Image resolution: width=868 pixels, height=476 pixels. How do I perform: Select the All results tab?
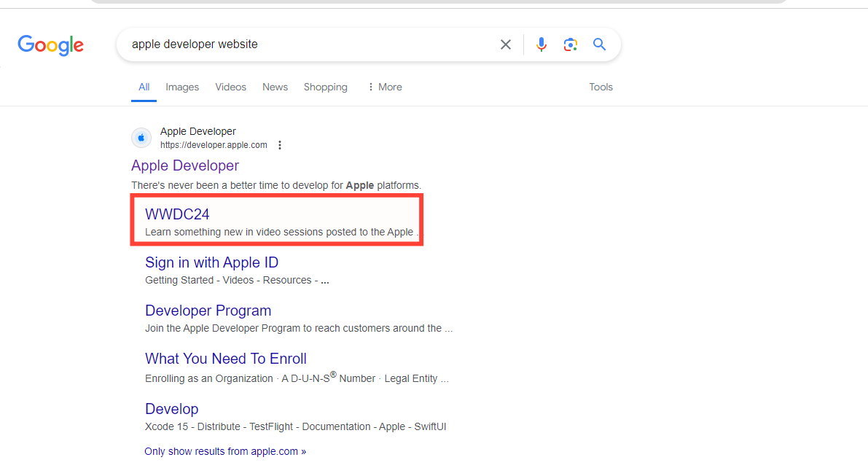tap(144, 87)
